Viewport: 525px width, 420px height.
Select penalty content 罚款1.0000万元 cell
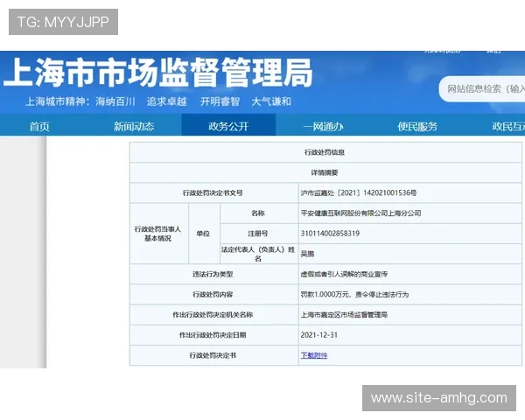tap(410, 294)
